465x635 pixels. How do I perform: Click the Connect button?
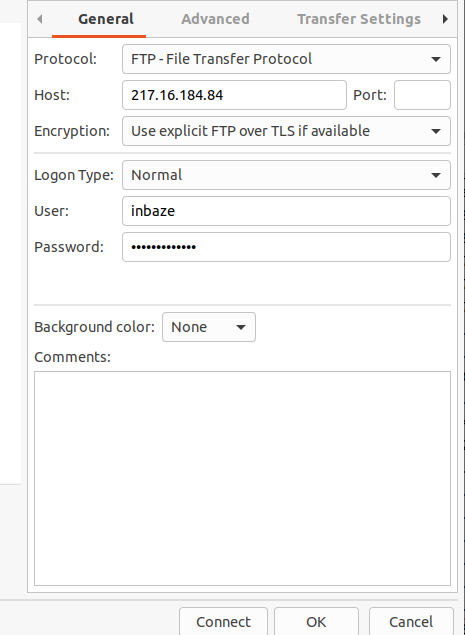[x=224, y=622]
